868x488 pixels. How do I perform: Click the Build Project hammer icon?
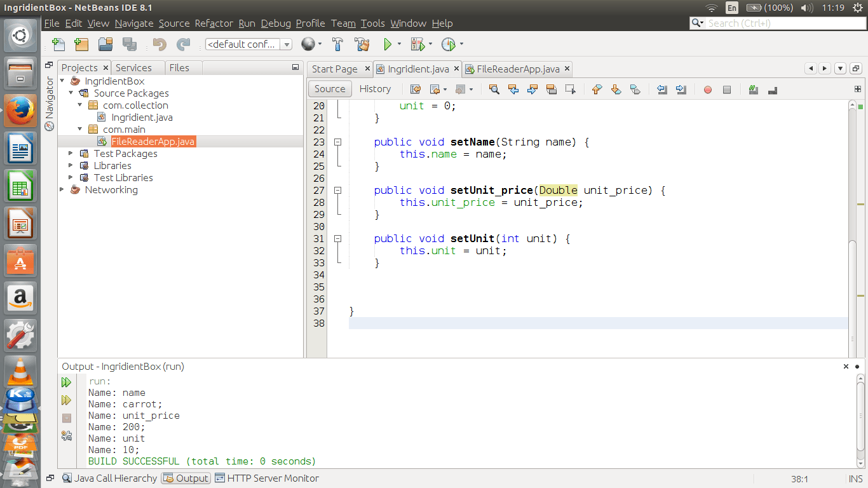coord(338,44)
